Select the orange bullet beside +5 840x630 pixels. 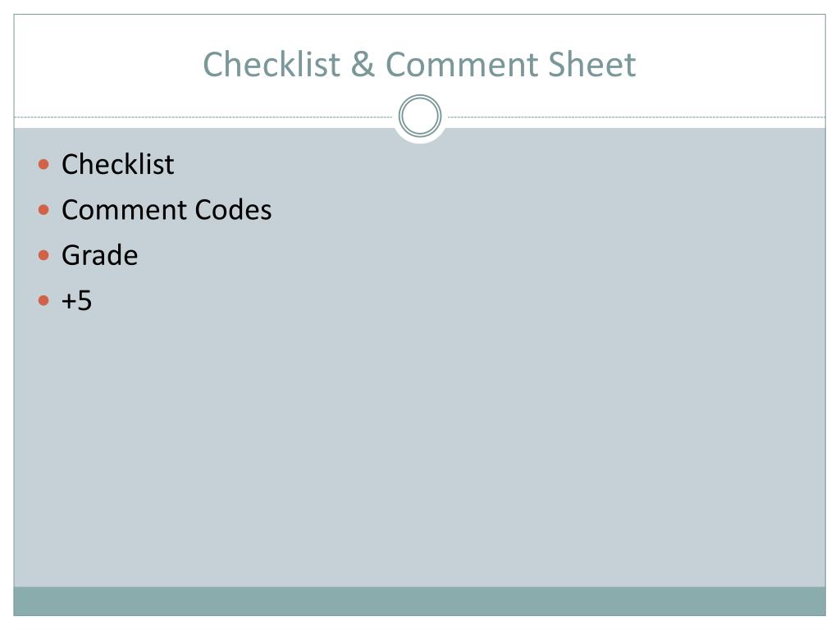[x=44, y=300]
